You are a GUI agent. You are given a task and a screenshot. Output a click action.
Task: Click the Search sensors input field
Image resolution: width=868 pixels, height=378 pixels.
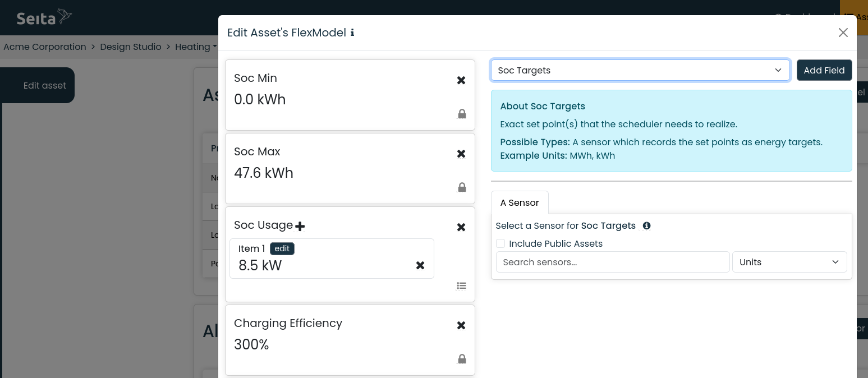[612, 262]
